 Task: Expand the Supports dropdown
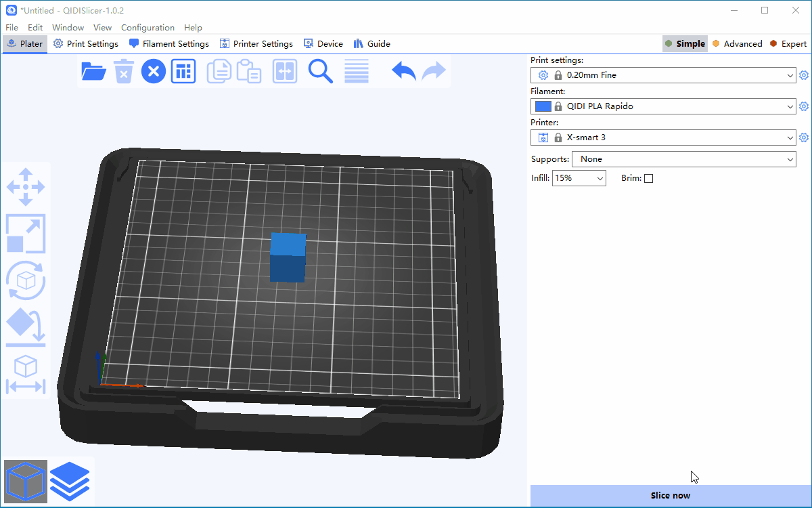tap(683, 159)
